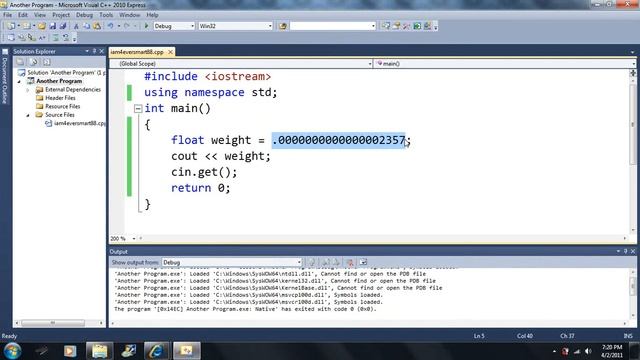This screenshot has height=360, width=640.
Task: Open the Document Outline side tab
Action: 5,77
